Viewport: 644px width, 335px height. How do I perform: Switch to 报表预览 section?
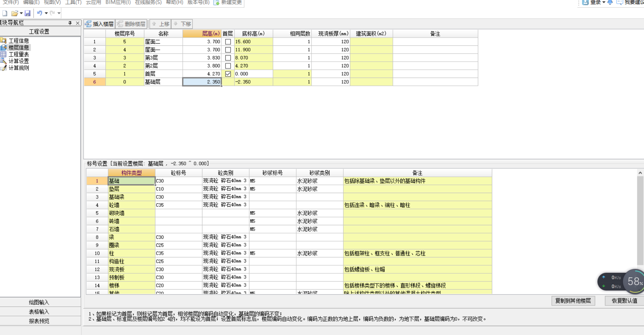(x=39, y=321)
